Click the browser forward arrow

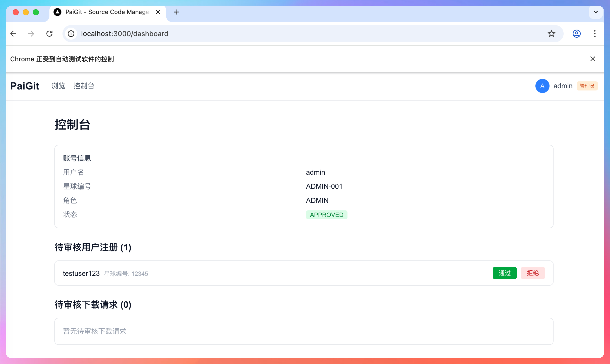coord(31,34)
